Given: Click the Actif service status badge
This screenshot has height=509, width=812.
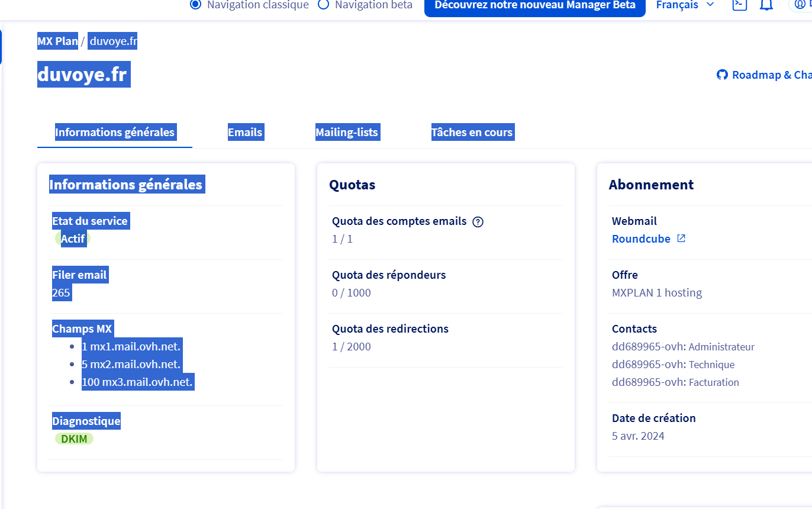Looking at the screenshot, I should 73,239.
